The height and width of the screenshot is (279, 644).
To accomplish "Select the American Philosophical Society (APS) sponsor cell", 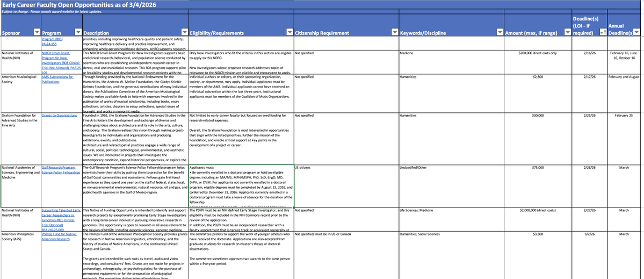I will point(20,255).
